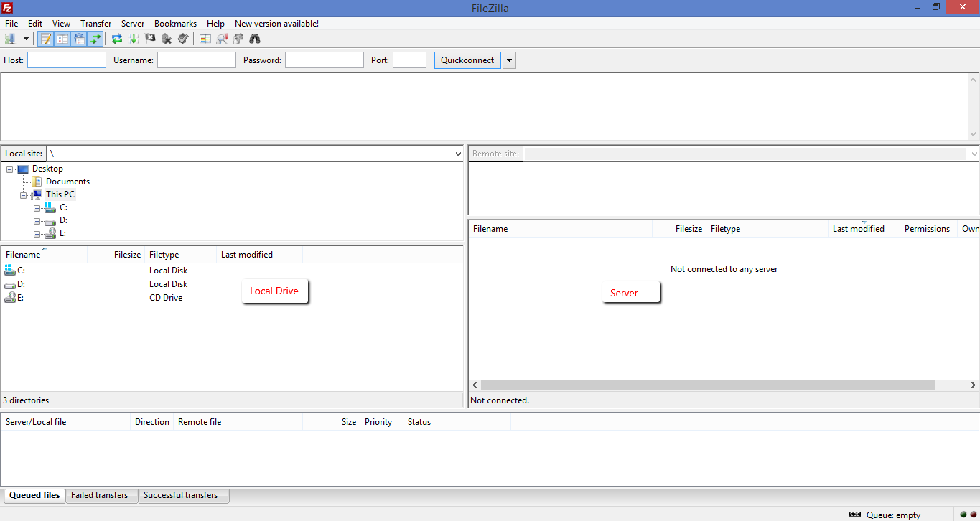The height and width of the screenshot is (521, 980).
Task: Open the File menu
Action: [x=11, y=24]
